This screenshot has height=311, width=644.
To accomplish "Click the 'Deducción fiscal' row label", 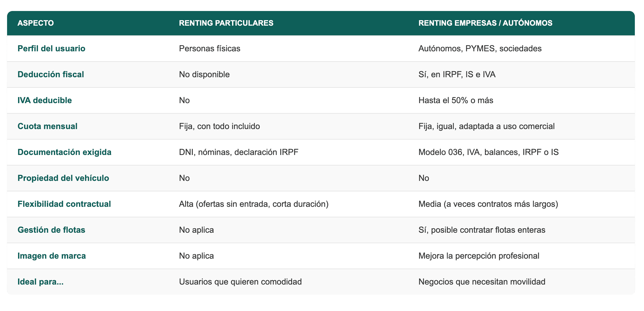I will [x=50, y=74].
